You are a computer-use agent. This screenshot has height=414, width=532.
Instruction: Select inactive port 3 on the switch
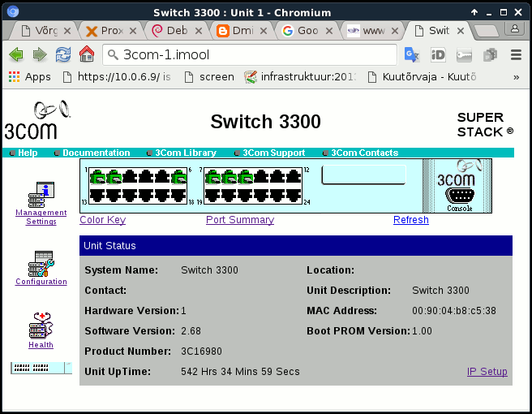coord(130,177)
